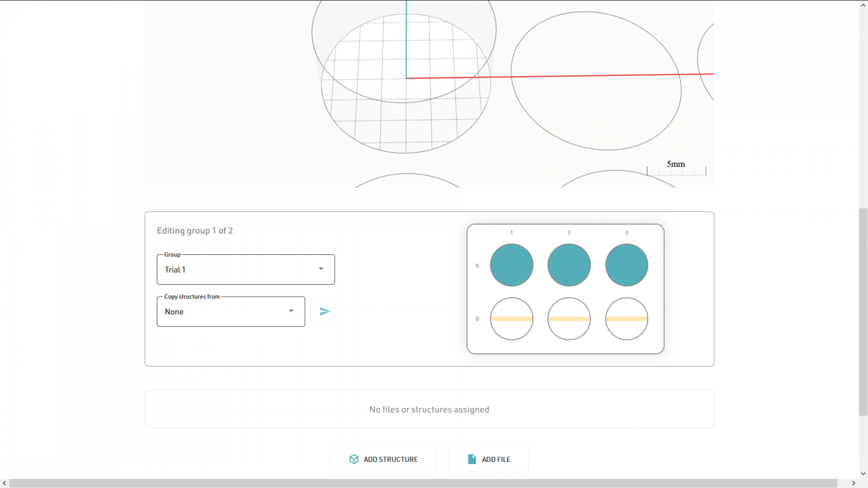Click 'No files or structures assigned' message

point(429,409)
